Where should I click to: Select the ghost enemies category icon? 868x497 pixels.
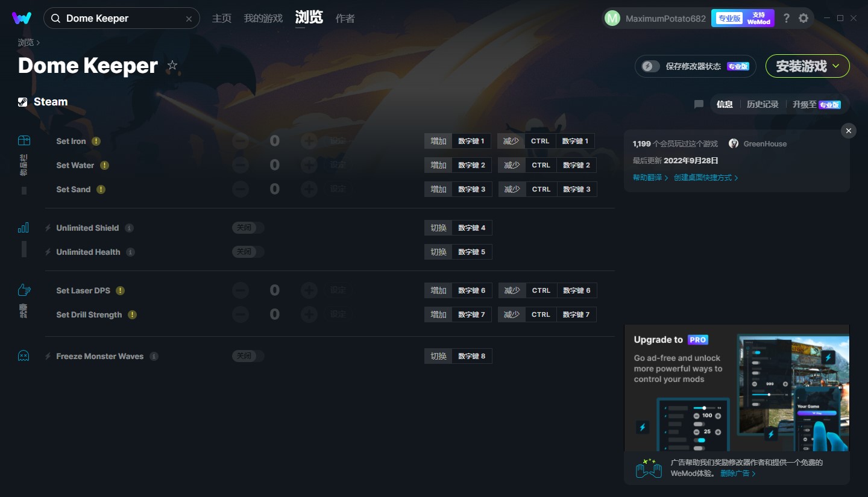[x=24, y=356]
